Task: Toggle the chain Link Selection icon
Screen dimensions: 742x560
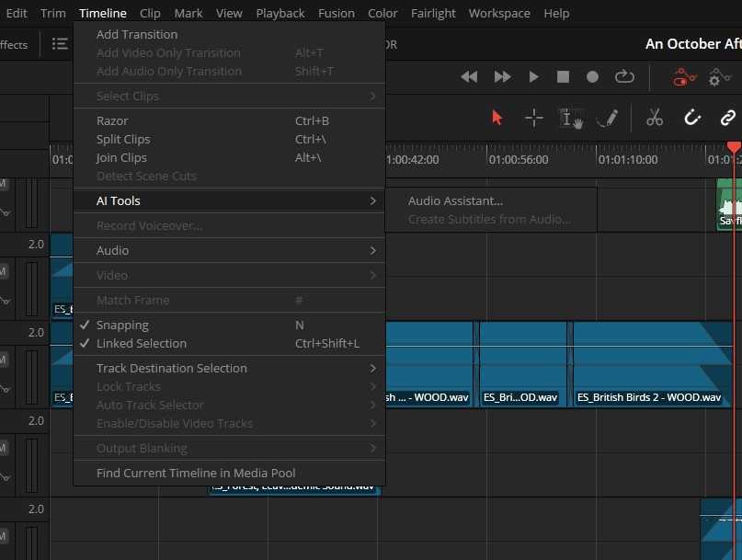Action: pos(728,118)
